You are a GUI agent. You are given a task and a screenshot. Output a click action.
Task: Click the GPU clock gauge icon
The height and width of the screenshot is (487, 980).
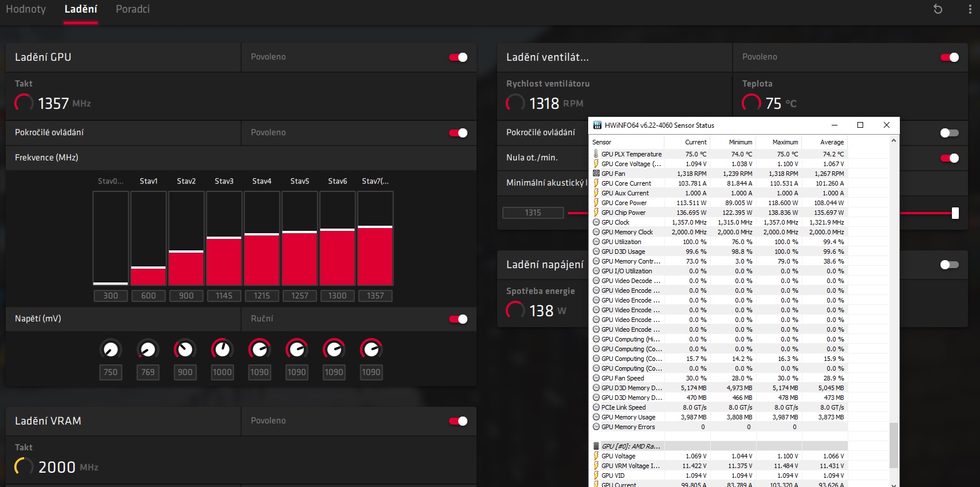tap(24, 103)
